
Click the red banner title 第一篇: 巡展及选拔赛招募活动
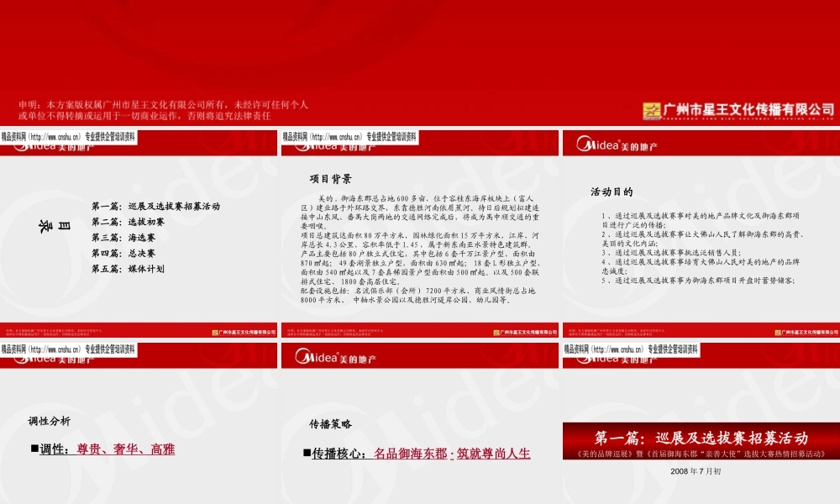tap(701, 438)
